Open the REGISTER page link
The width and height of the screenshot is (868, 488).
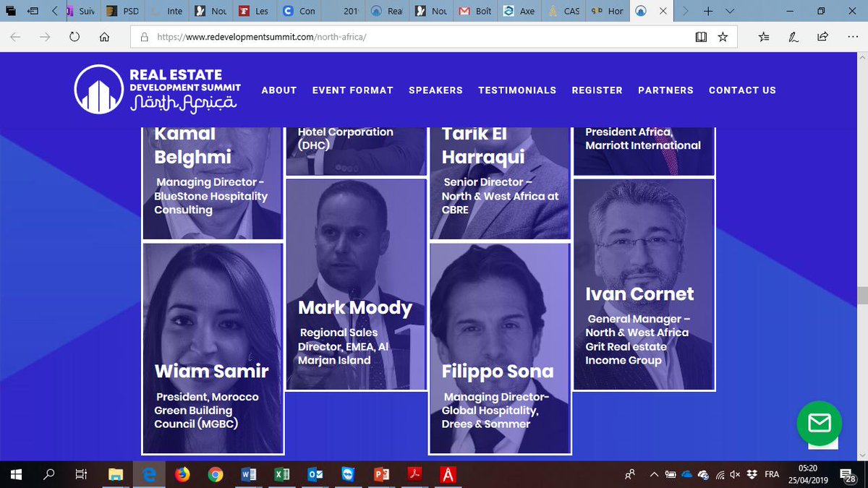[x=597, y=90]
